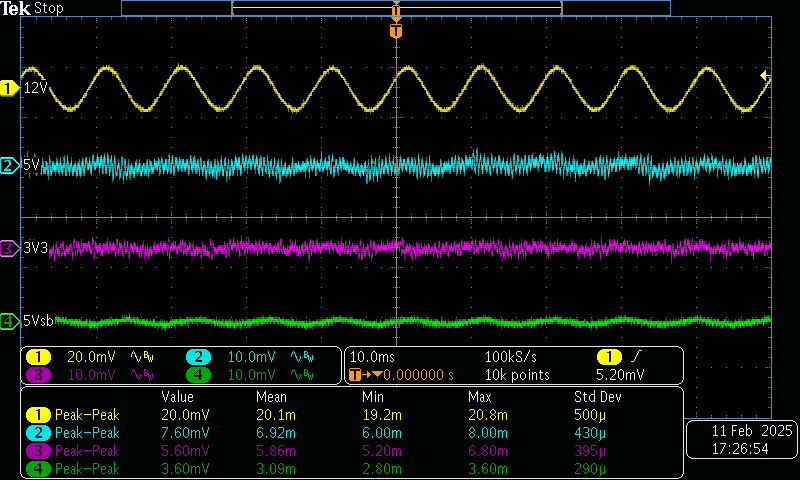Click the yellow record view bar
800x480 pixels.
[x=397, y=8]
